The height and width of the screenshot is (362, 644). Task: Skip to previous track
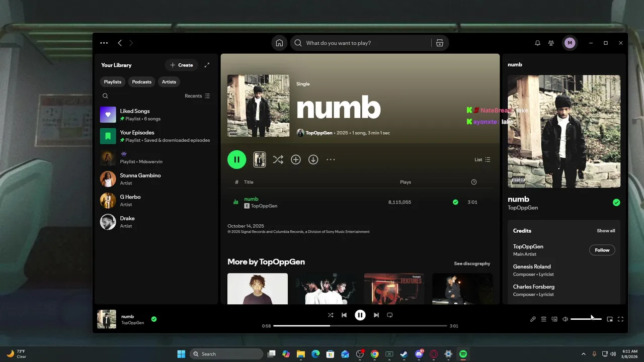(344, 315)
